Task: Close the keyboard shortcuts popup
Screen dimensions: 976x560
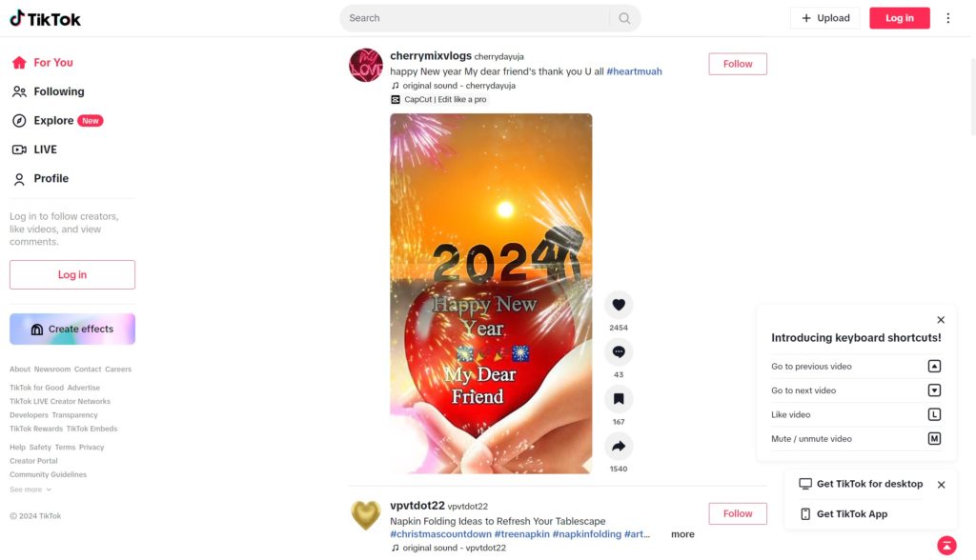Action: (x=941, y=320)
